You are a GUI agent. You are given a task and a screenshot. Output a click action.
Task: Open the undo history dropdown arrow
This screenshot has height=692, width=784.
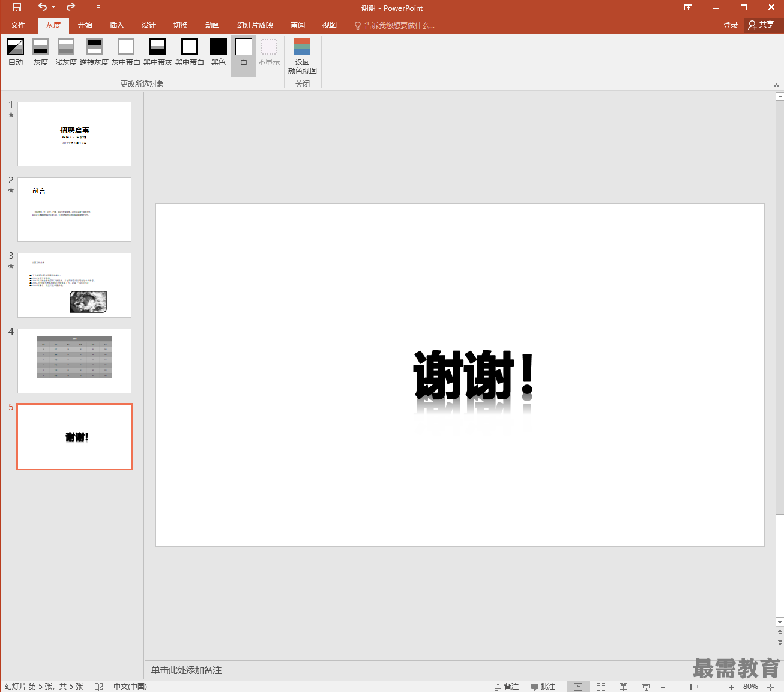tap(53, 8)
